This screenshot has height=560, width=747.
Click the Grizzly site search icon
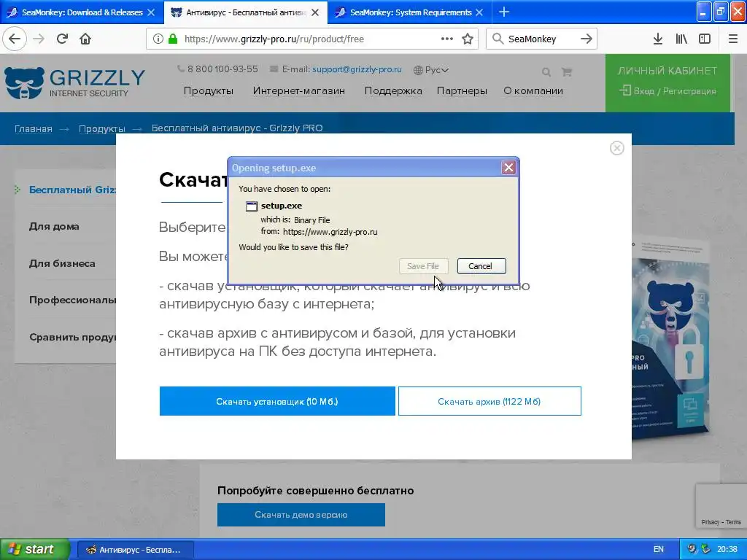[x=546, y=72]
